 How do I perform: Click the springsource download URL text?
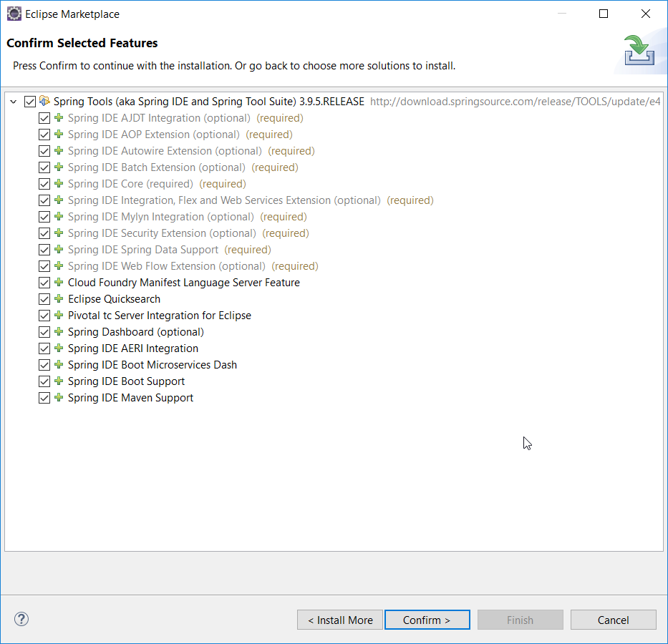click(515, 102)
